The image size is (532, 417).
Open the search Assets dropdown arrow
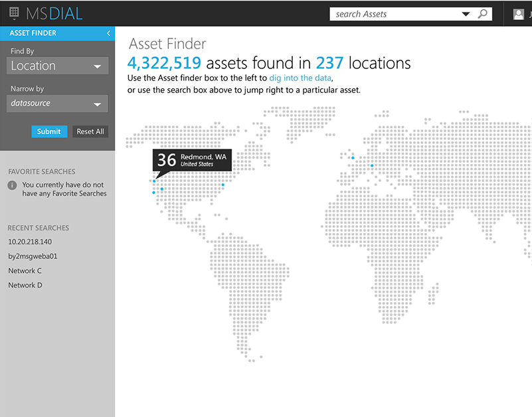click(x=466, y=14)
